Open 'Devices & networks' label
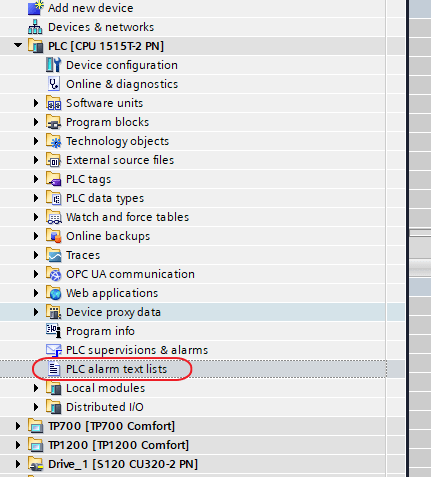Screen dimensions: 431x477 [x=101, y=27]
